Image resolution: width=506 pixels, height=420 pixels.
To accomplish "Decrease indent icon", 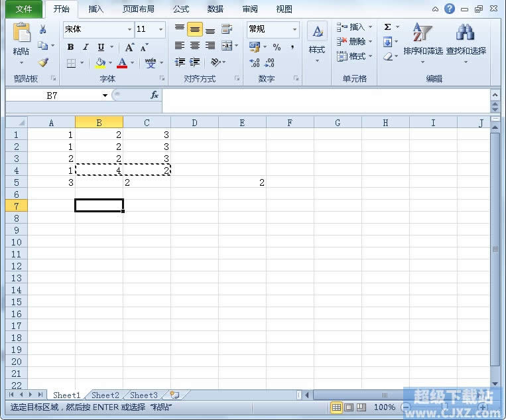I will [180, 62].
